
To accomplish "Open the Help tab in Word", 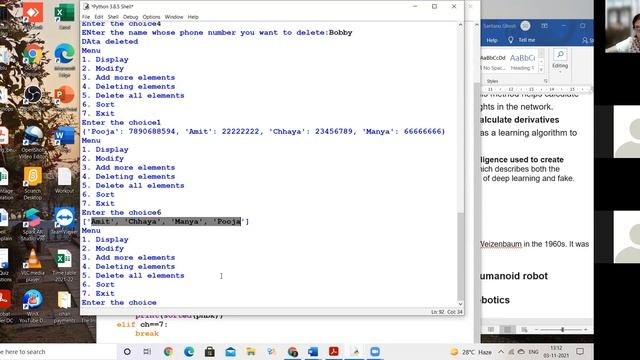I will [x=492, y=40].
